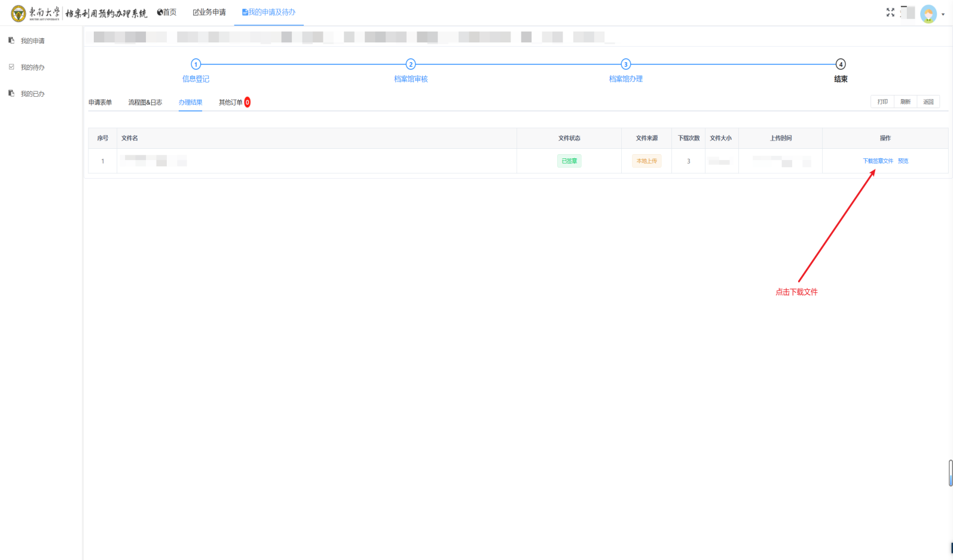Select step 3 circle 档案馆办理
The height and width of the screenshot is (560, 953).
625,65
